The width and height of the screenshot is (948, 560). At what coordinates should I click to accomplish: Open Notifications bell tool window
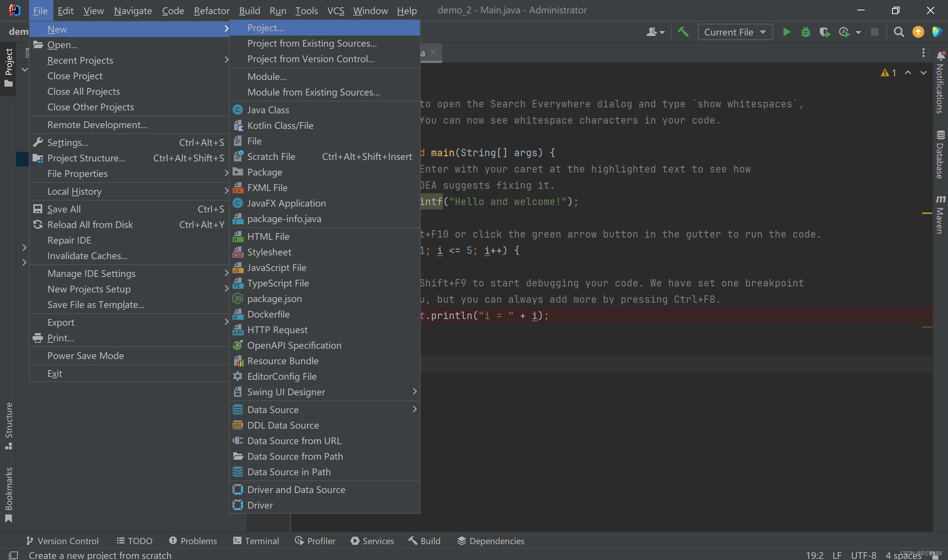(940, 81)
